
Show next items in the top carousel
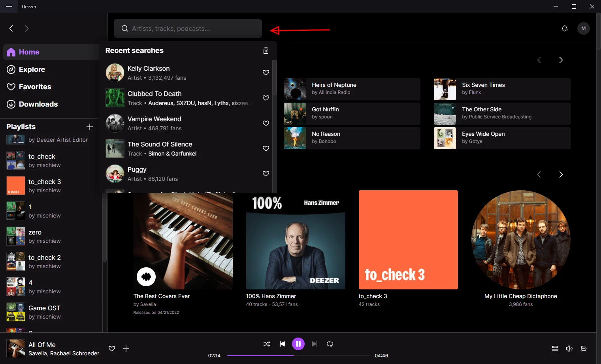pyautogui.click(x=561, y=60)
